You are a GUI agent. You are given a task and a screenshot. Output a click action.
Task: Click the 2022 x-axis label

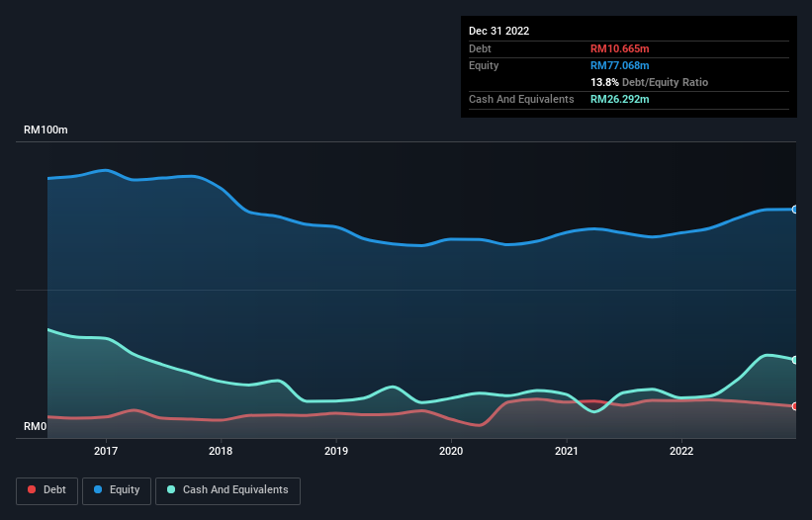coord(681,451)
